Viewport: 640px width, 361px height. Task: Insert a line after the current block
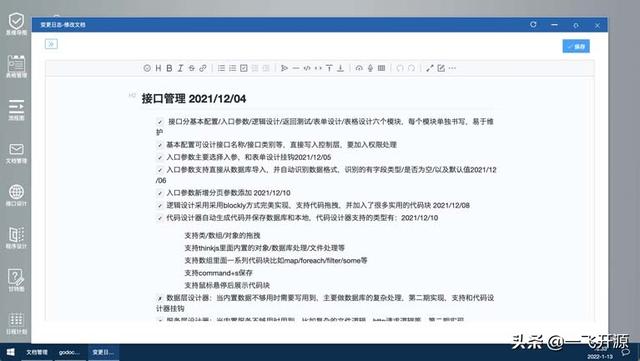tap(340, 68)
